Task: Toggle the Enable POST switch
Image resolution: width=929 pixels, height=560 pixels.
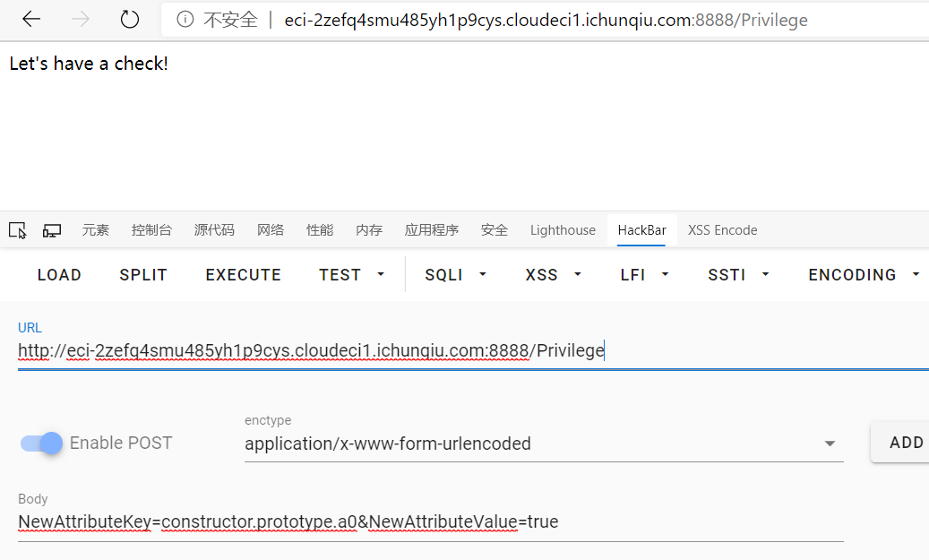Action: [x=42, y=443]
